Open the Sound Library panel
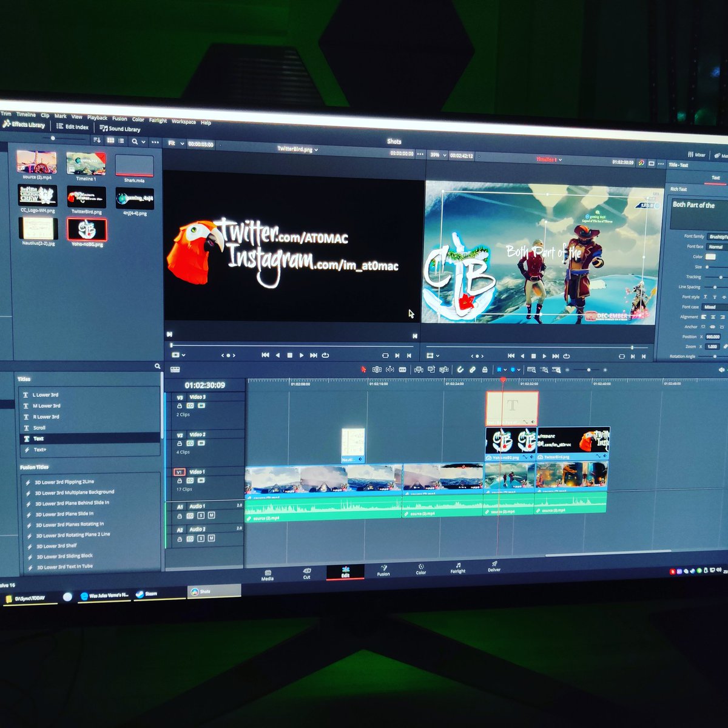The image size is (728, 728). pos(120,129)
